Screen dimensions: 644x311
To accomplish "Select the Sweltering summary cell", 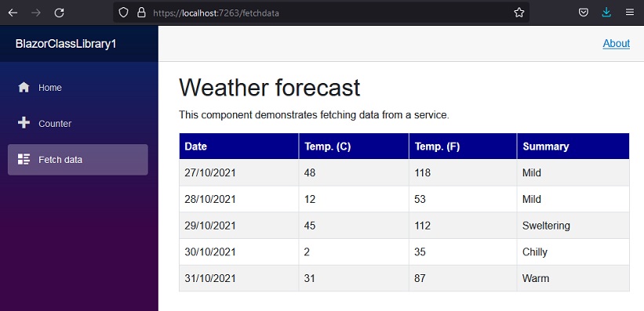I will [x=573, y=226].
